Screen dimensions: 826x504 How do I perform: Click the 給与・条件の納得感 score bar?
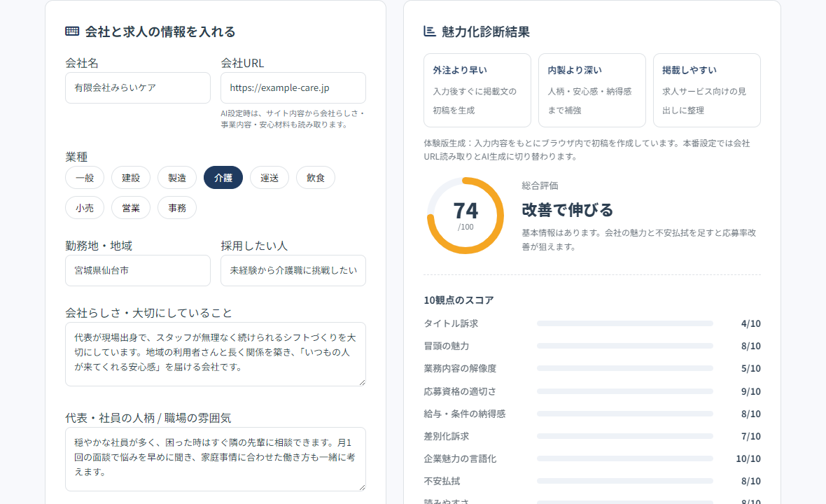(625, 414)
